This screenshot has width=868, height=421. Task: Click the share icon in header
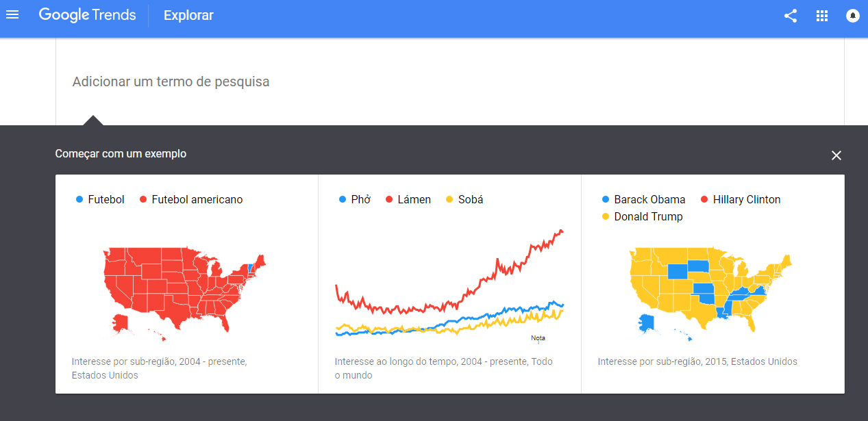(x=791, y=16)
